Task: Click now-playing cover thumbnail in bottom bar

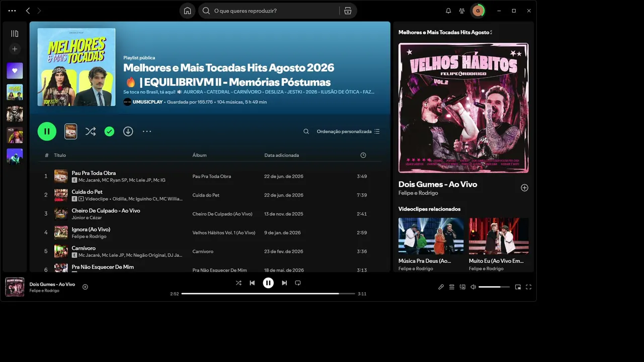Action: coord(15,287)
